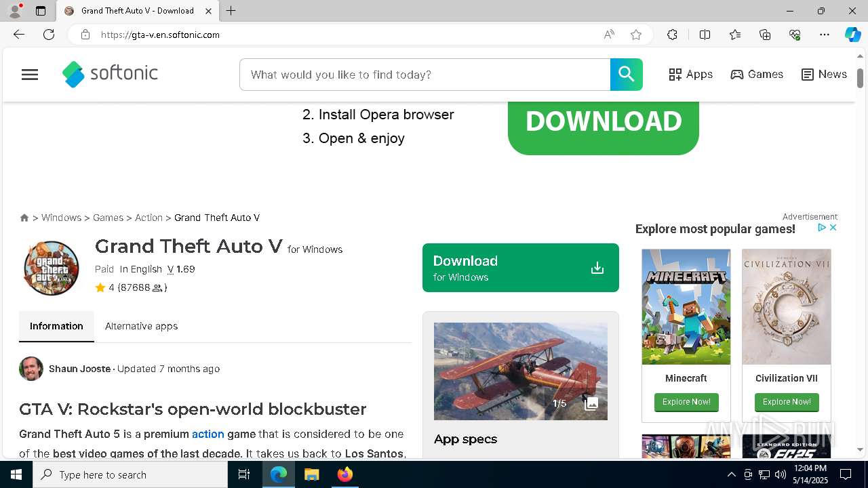Open the Extensions icon
Viewport: 868px width, 488px height.
click(x=672, y=35)
